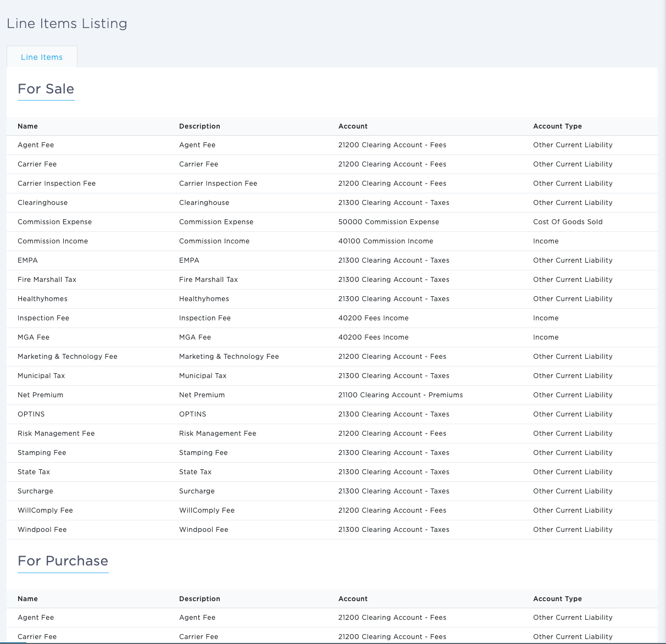Select the Account Type header in For Sale
Screen dimensions: 666x644
point(557,126)
